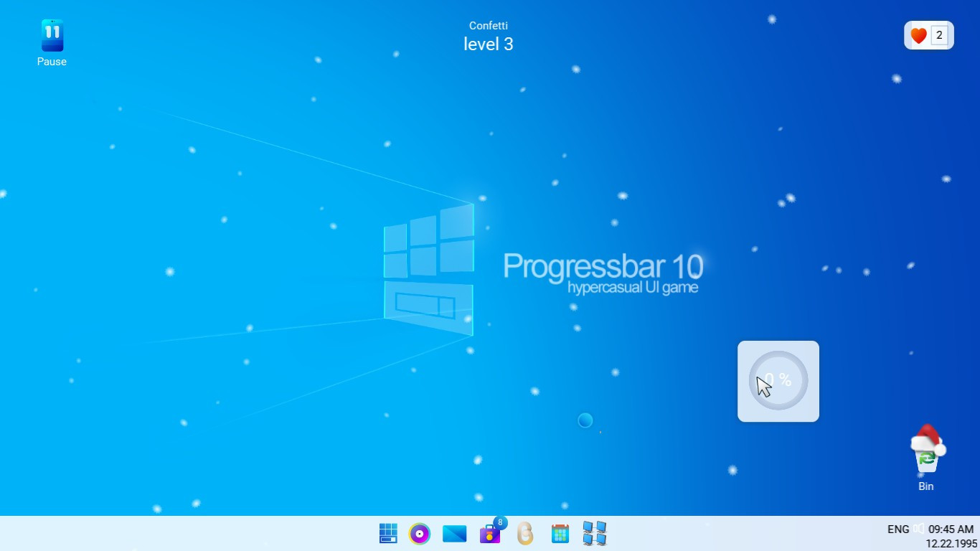Click the heart lives counter

click(928, 34)
